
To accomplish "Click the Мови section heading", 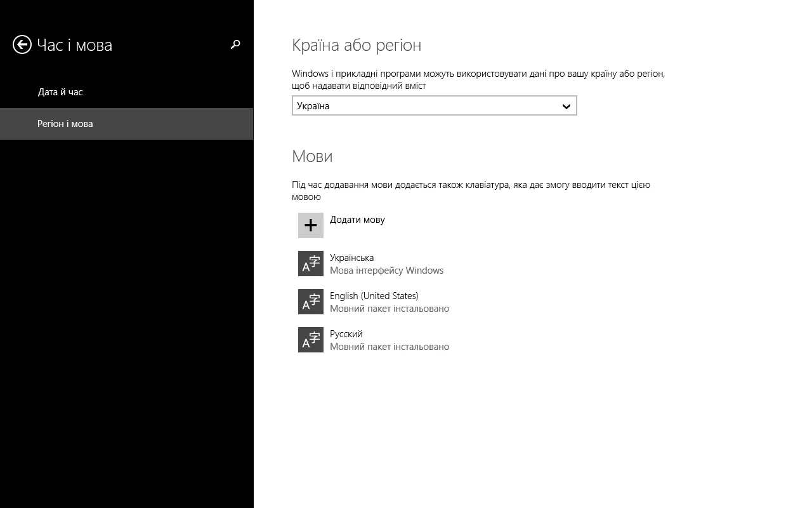I will click(312, 156).
